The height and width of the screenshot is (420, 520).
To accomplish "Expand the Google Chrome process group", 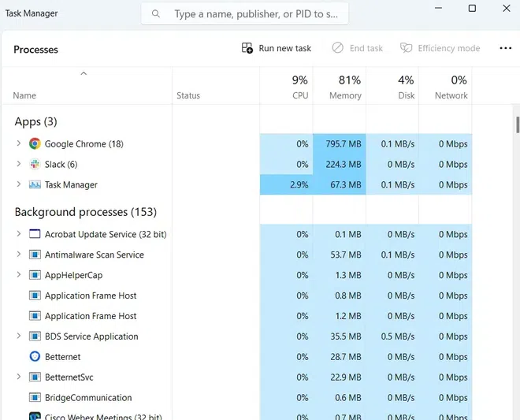I will tap(19, 143).
